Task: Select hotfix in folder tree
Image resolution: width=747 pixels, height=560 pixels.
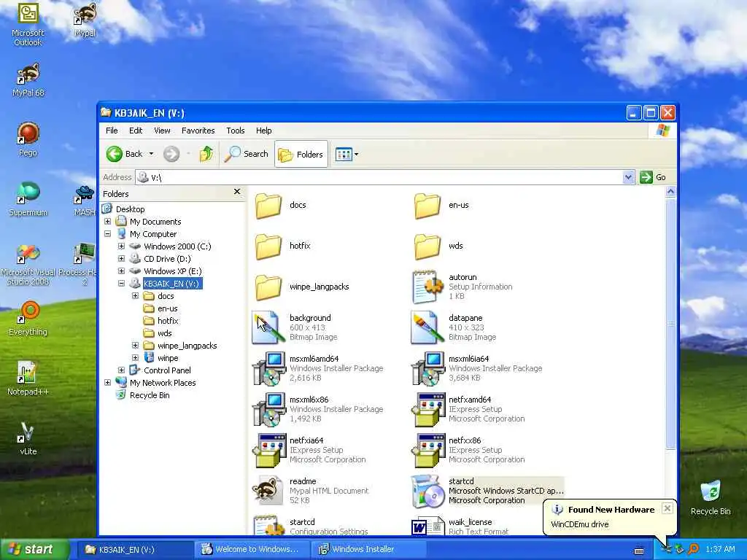Action: (x=168, y=321)
